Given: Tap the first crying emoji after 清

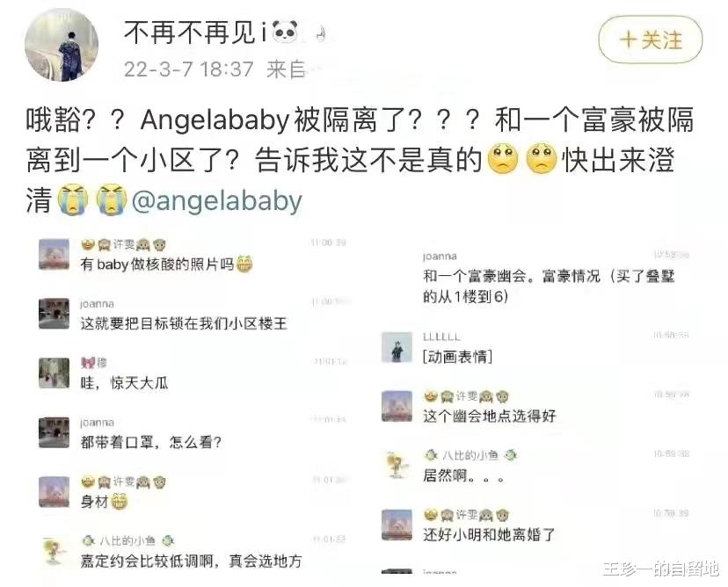Looking at the screenshot, I should point(72,200).
